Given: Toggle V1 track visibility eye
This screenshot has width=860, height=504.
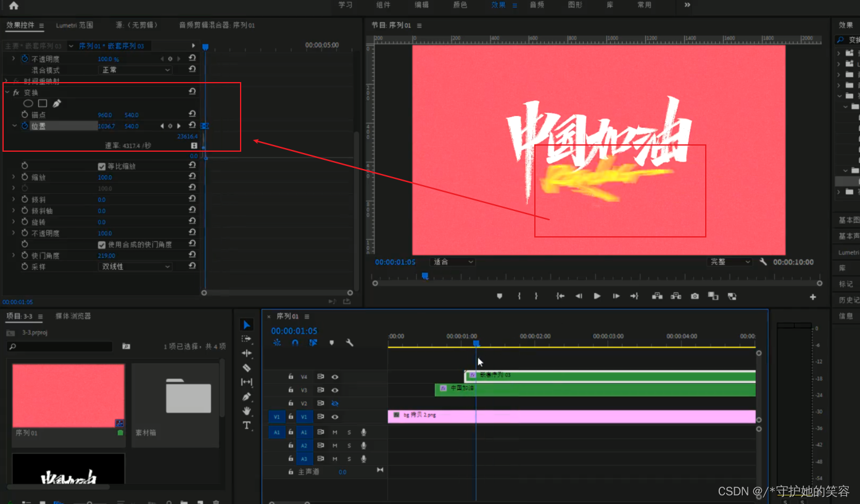Looking at the screenshot, I should [335, 417].
